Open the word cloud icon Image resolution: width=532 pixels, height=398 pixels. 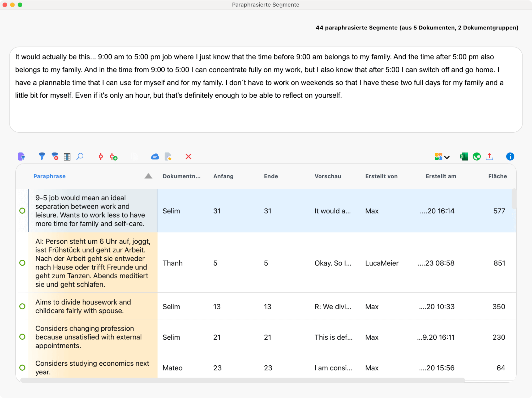point(155,157)
